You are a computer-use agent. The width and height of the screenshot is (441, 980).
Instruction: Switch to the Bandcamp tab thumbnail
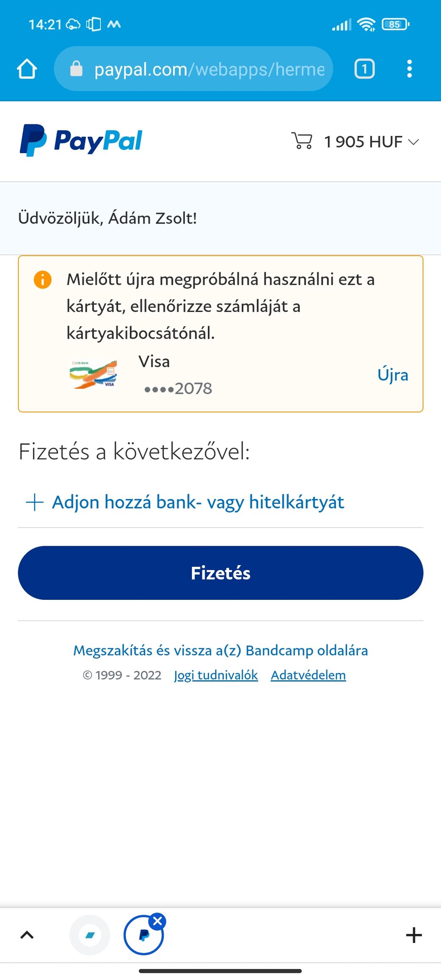click(90, 935)
